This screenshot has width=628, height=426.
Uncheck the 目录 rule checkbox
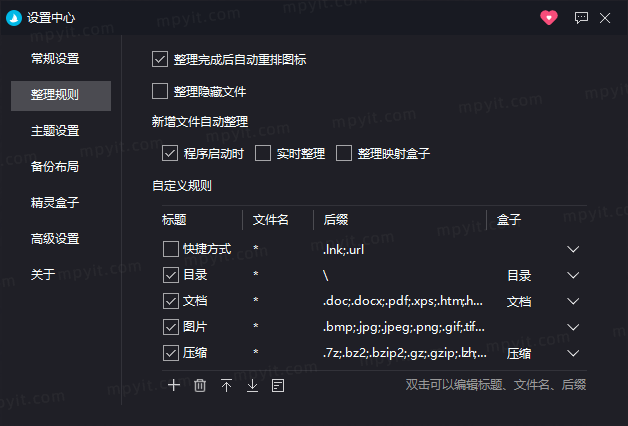point(171,275)
